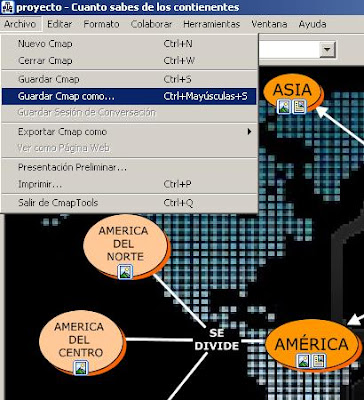Select Nuevo Cmap menu entry
364x400 pixels.
pyautogui.click(x=129, y=44)
